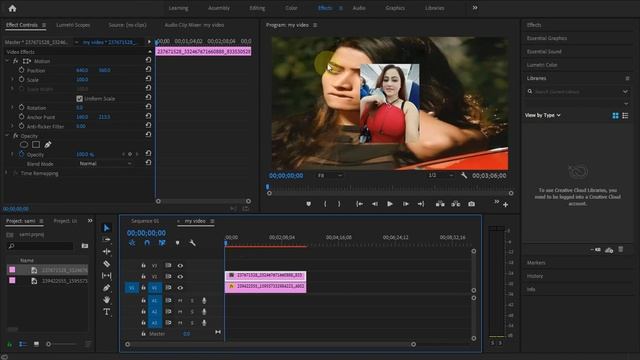Expand Time Remapping effect
The width and height of the screenshot is (640, 360).
pyautogui.click(x=6, y=173)
